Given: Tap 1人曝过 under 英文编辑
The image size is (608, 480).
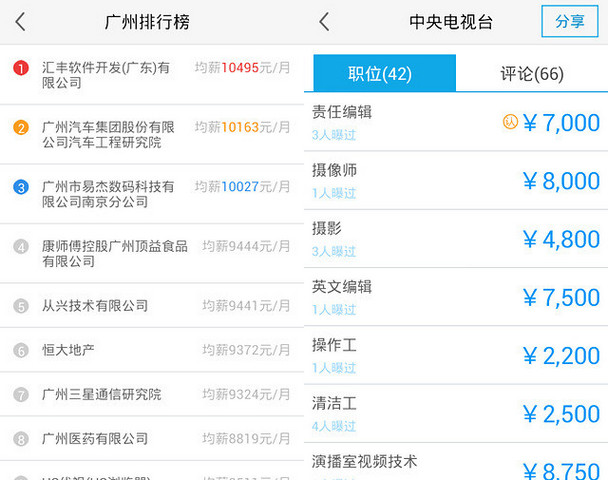Looking at the screenshot, I should [334, 310].
